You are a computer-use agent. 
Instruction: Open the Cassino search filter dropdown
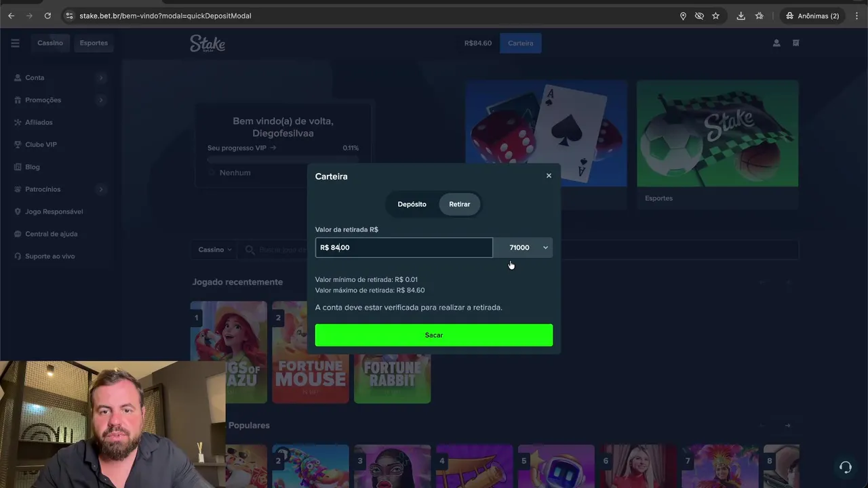(x=214, y=249)
